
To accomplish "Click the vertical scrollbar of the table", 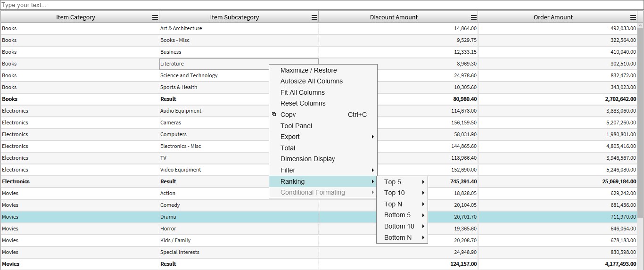I will coord(640,141).
